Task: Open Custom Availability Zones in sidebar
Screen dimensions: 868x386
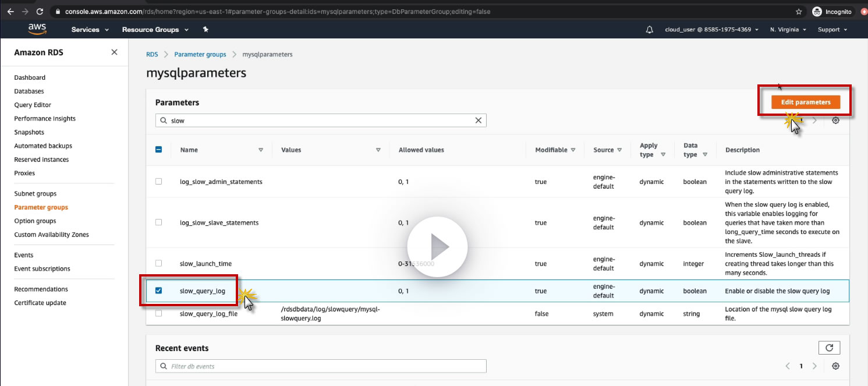Action: (51, 235)
